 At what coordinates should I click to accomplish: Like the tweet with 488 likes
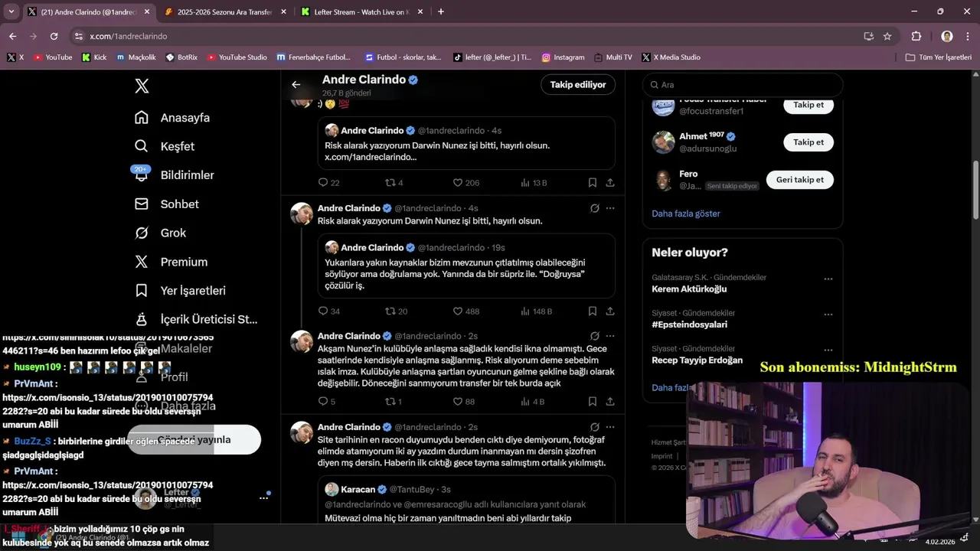coord(465,311)
